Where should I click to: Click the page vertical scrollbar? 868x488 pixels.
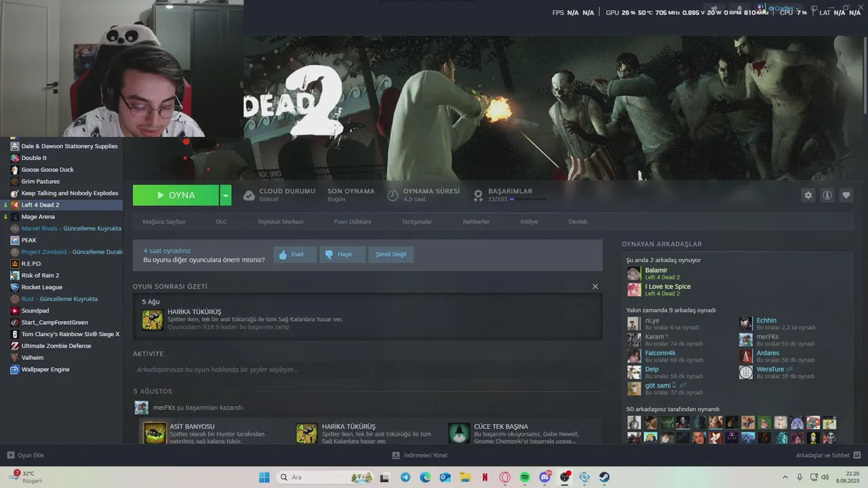(x=865, y=75)
